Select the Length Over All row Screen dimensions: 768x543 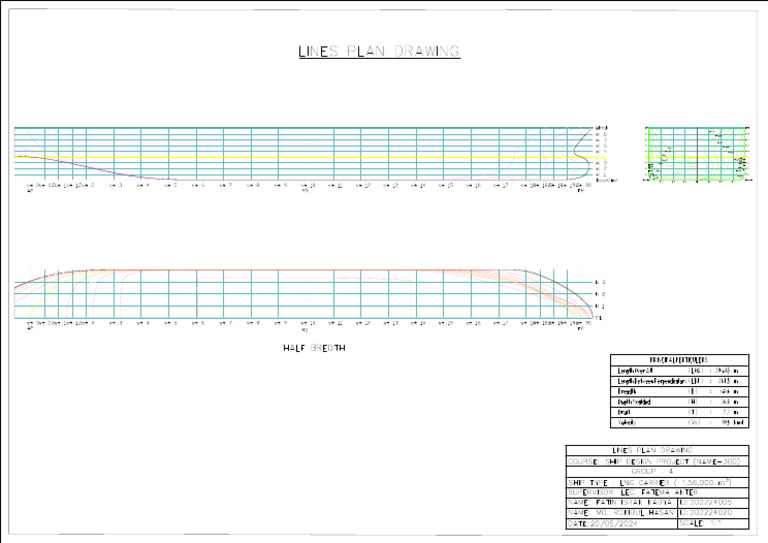point(679,371)
